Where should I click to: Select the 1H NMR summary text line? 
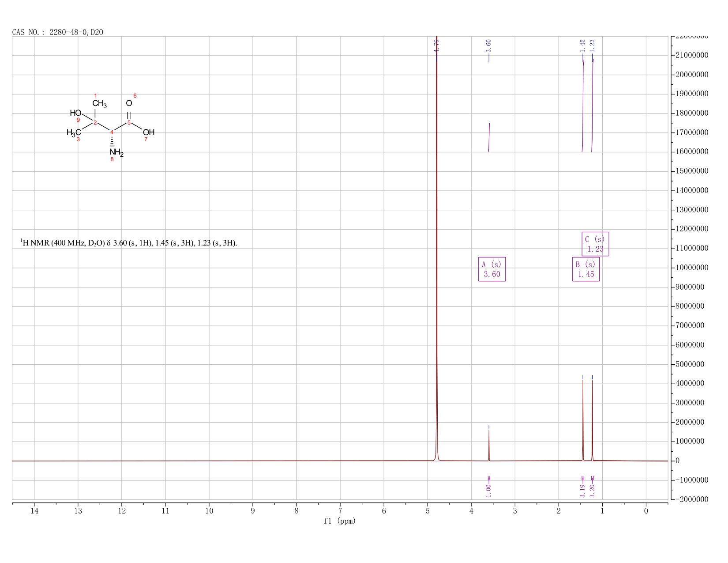[129, 243]
